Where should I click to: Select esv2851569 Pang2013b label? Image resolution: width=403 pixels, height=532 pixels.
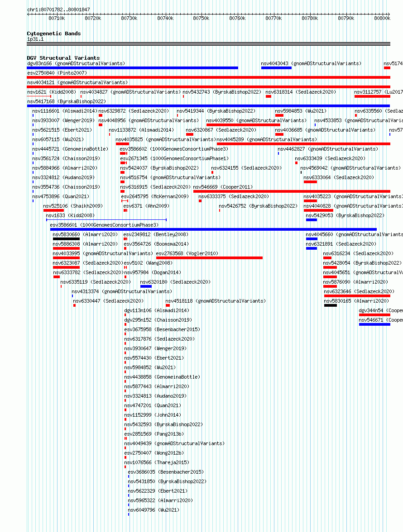click(x=154, y=434)
